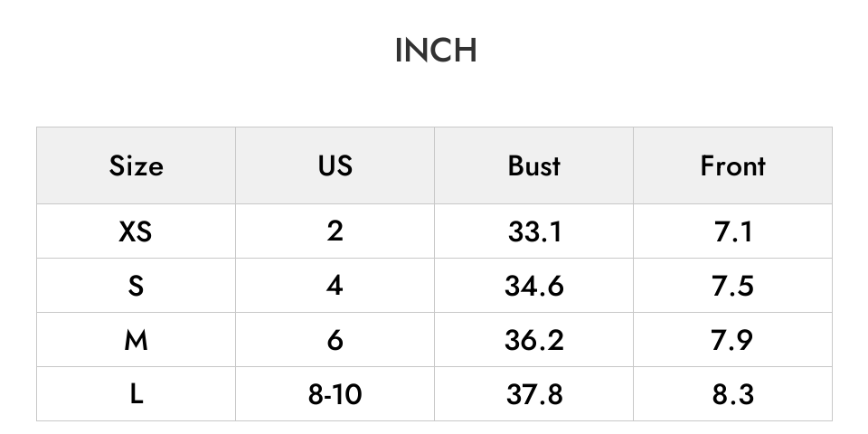Click the Bust column header
868x434 pixels.
click(533, 165)
